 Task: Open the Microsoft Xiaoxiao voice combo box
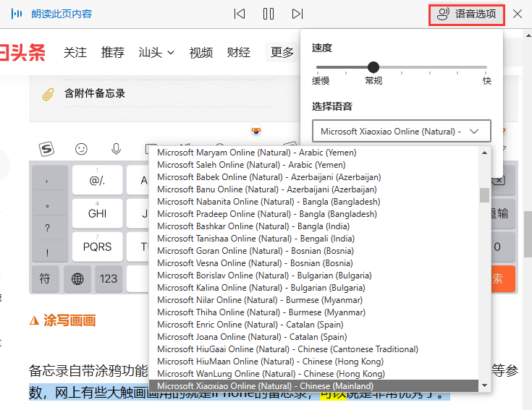[x=402, y=131]
